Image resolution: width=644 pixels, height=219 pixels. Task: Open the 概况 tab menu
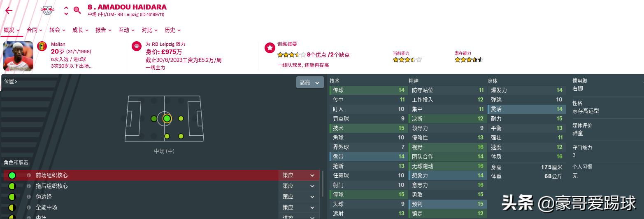(x=12, y=30)
